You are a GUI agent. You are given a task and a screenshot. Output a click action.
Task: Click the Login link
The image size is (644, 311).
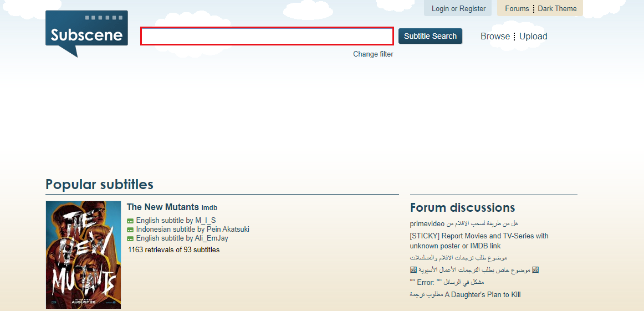(440, 9)
